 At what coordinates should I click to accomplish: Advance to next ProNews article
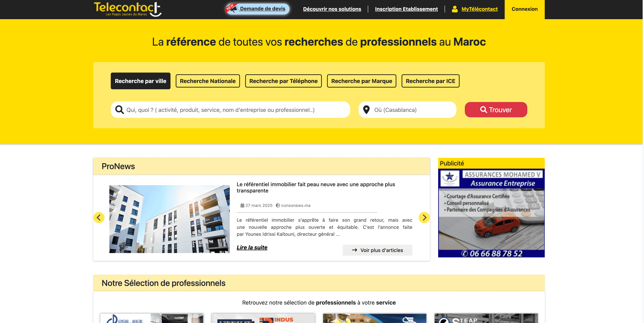coord(424,218)
